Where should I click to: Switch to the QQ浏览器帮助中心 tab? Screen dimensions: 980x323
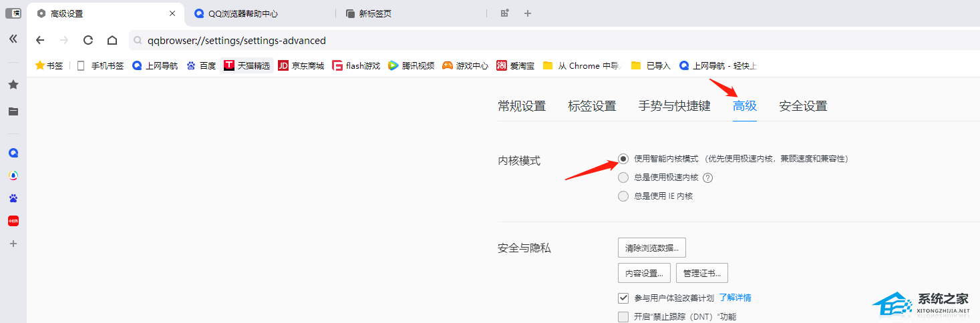click(x=260, y=13)
